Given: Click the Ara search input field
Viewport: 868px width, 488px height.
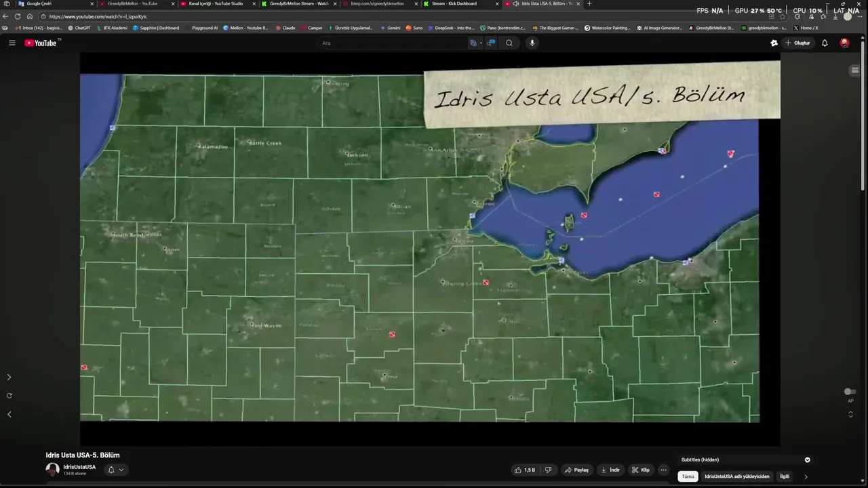Looking at the screenshot, I should (393, 43).
